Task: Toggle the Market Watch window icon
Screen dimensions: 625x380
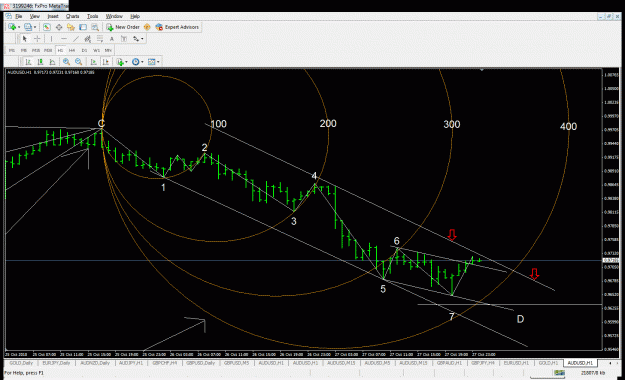Action: [47, 27]
